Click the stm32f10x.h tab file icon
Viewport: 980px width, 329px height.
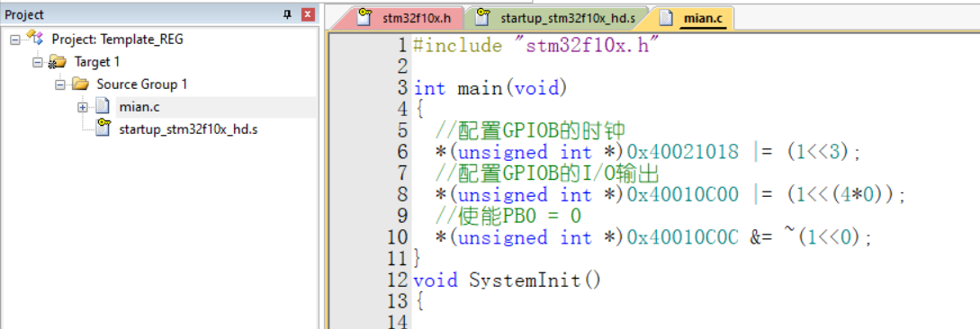point(364,17)
